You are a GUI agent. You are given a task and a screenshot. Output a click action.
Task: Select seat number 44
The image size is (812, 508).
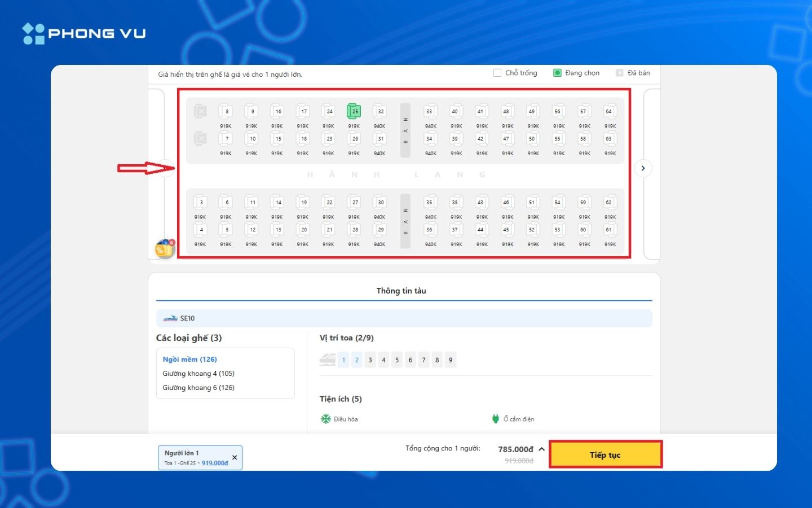point(482,230)
